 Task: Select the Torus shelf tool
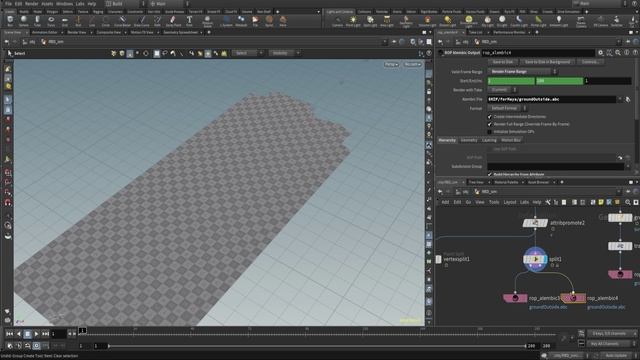tap(51, 21)
